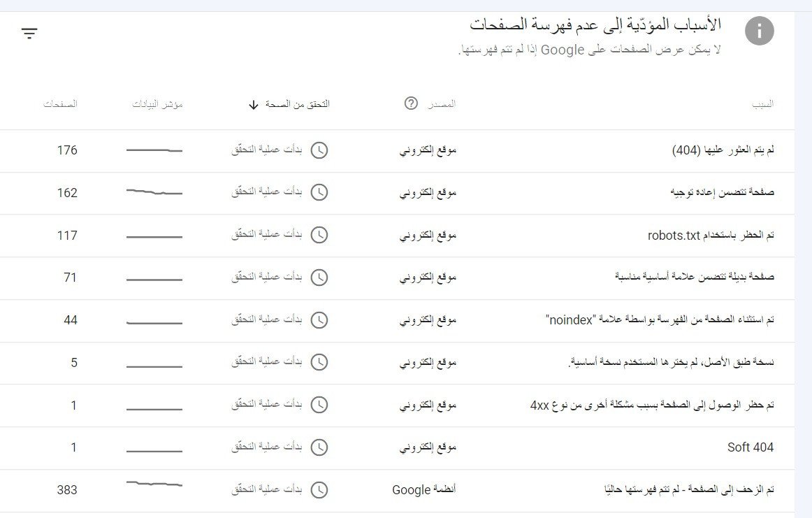Click the validation clock icon in 404 row

click(x=319, y=151)
